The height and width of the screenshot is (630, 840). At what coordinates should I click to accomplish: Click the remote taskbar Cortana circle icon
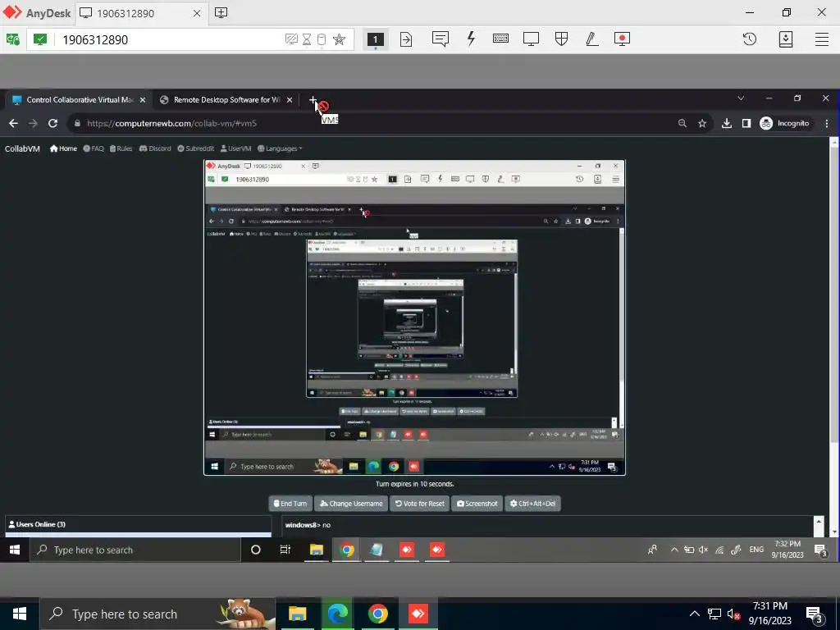click(x=256, y=550)
